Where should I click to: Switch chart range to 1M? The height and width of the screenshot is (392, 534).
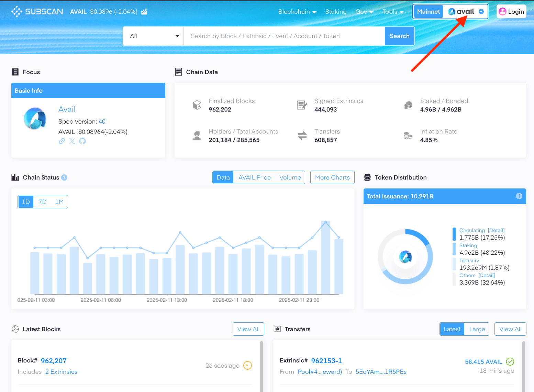click(59, 202)
